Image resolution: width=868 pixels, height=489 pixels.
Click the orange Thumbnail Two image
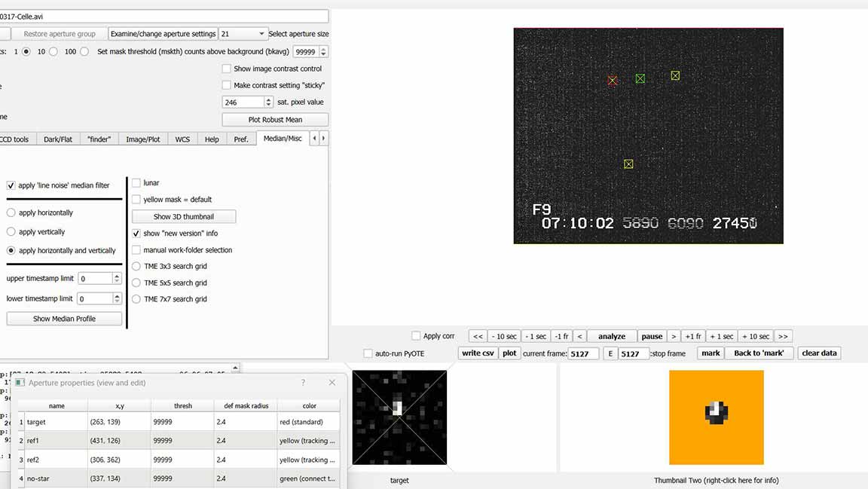click(x=716, y=417)
